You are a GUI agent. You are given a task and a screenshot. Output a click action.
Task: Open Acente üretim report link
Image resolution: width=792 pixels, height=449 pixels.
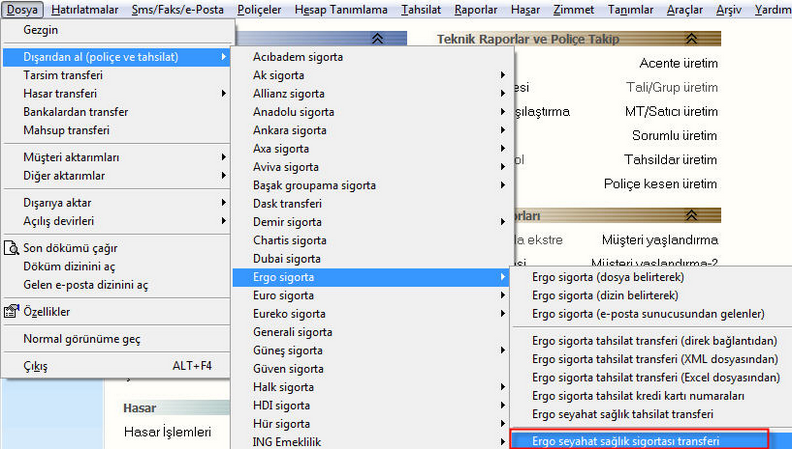click(x=680, y=63)
